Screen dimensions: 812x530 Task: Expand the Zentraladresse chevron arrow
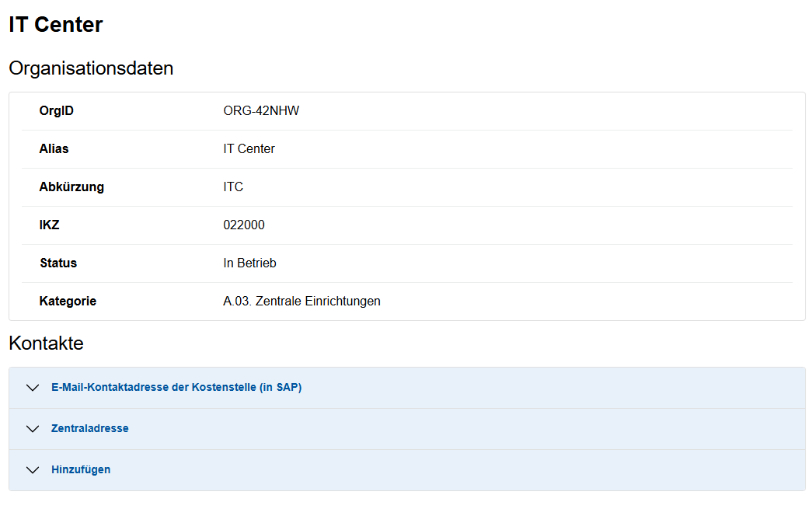coord(32,429)
